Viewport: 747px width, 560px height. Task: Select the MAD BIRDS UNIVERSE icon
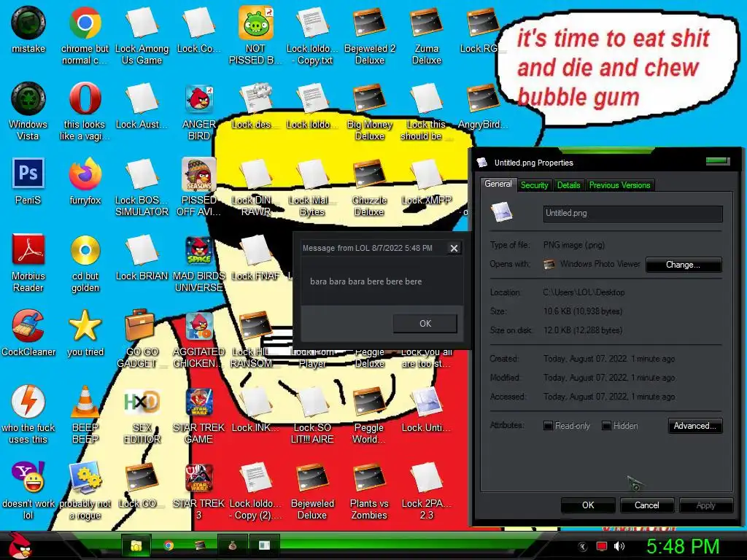click(x=198, y=249)
